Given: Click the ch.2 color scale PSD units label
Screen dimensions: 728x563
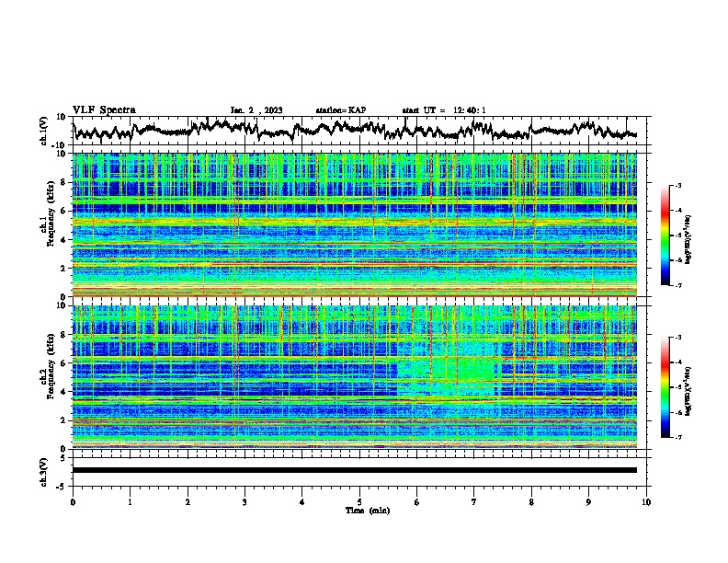Looking at the screenshot, I should [688, 391].
